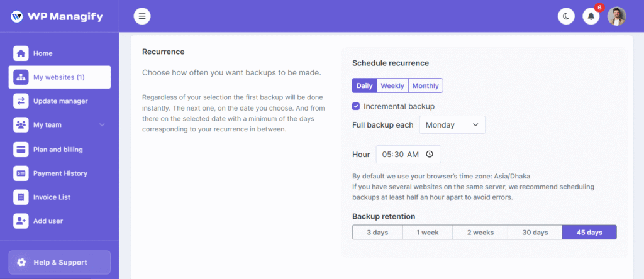The height and width of the screenshot is (279, 644).
Task: Select Monthly recurrence option
Action: (x=426, y=85)
